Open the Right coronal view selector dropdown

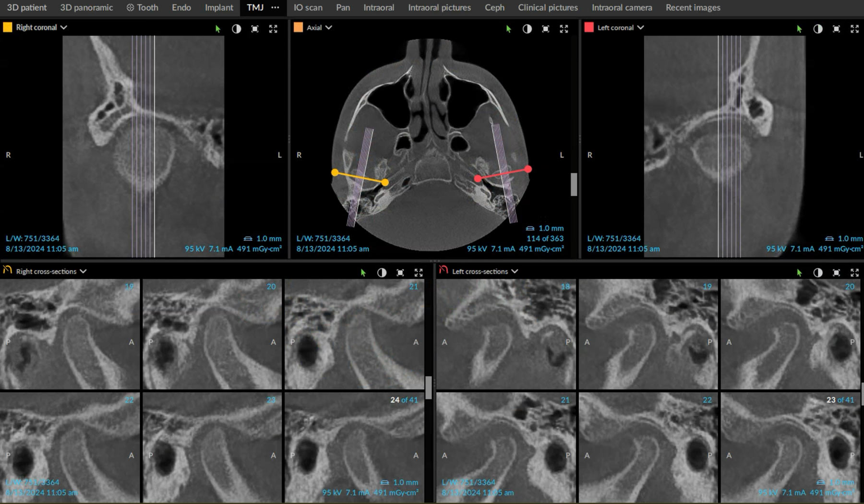[x=64, y=27]
